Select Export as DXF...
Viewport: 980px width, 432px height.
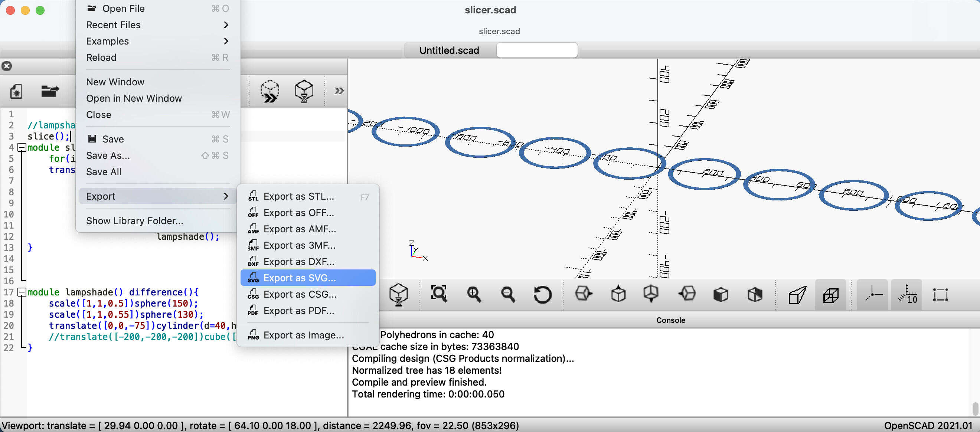[x=308, y=262]
